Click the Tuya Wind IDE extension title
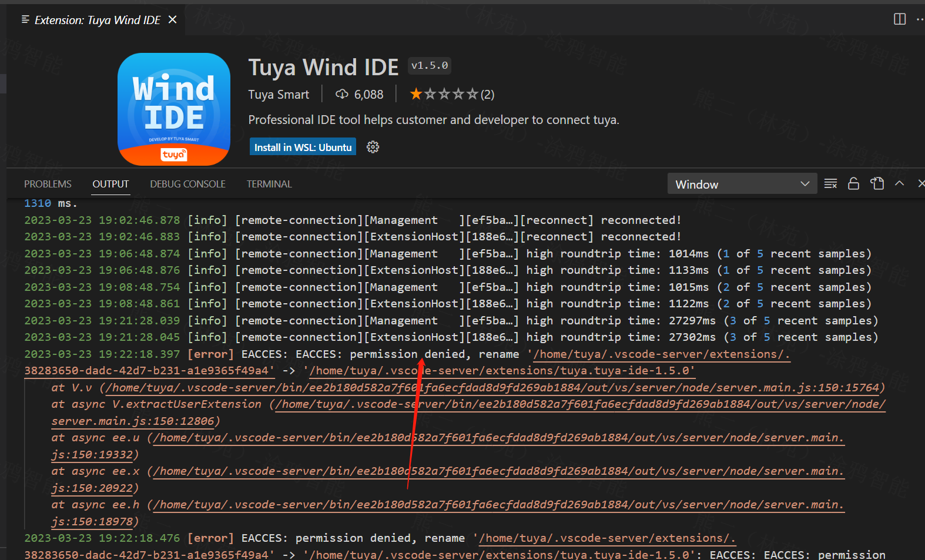 323,68
